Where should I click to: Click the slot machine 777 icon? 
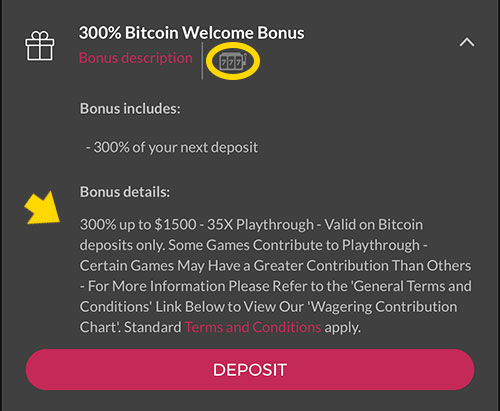[x=233, y=61]
